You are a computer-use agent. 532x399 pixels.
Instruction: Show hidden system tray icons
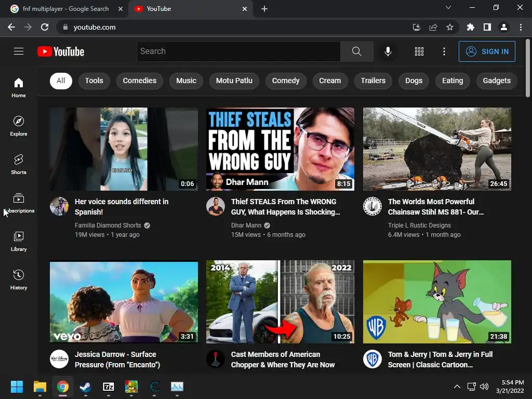click(457, 387)
